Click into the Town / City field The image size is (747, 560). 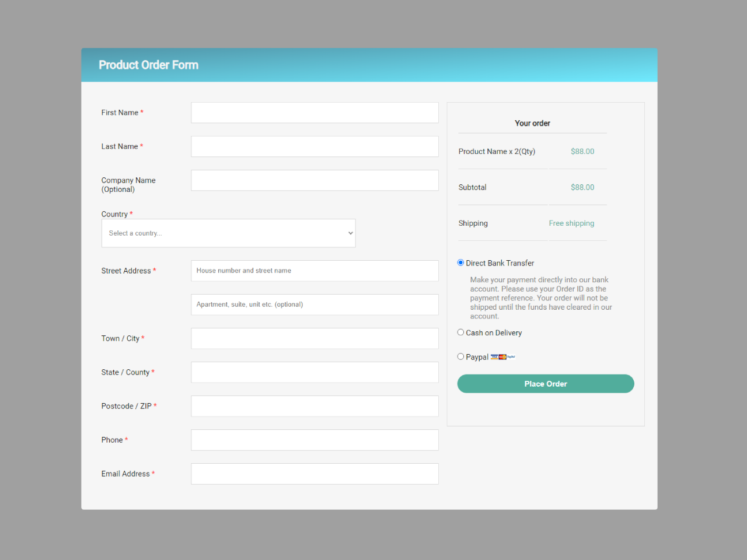315,338
